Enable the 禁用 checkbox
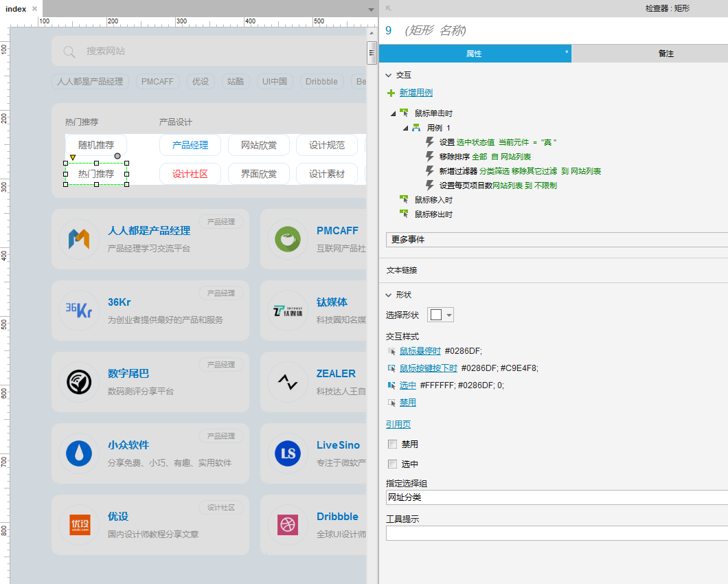This screenshot has height=584, width=728. pyautogui.click(x=392, y=444)
